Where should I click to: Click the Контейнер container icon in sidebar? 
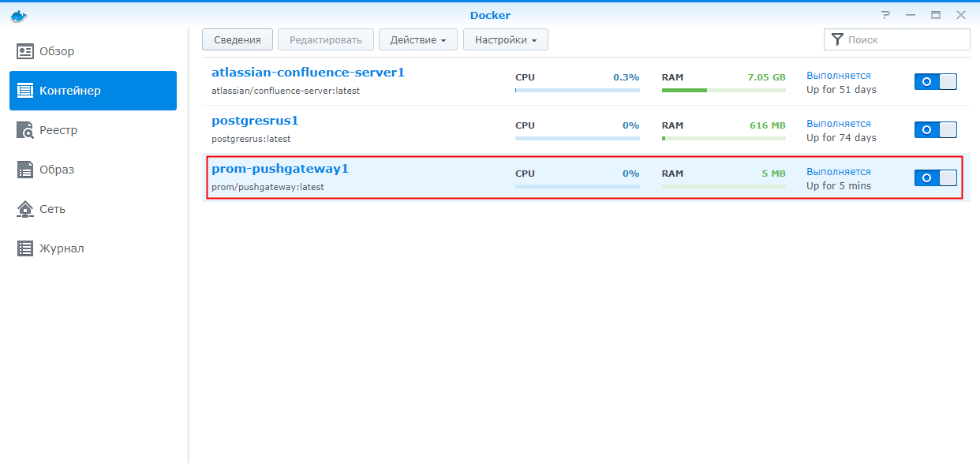(x=26, y=91)
